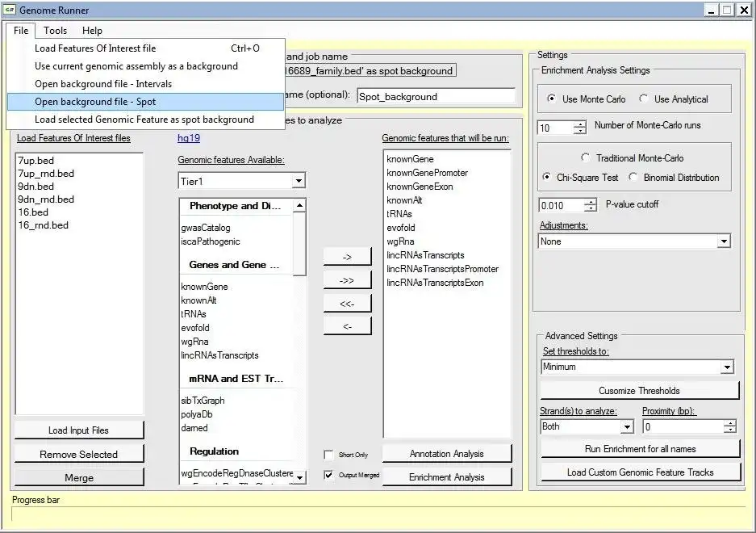756x533 pixels.
Task: Click the <- remove feature button
Action: [x=347, y=326]
